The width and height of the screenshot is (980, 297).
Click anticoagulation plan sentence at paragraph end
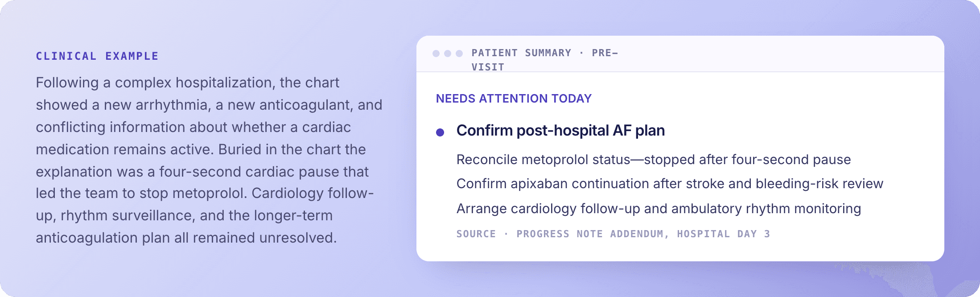point(186,238)
